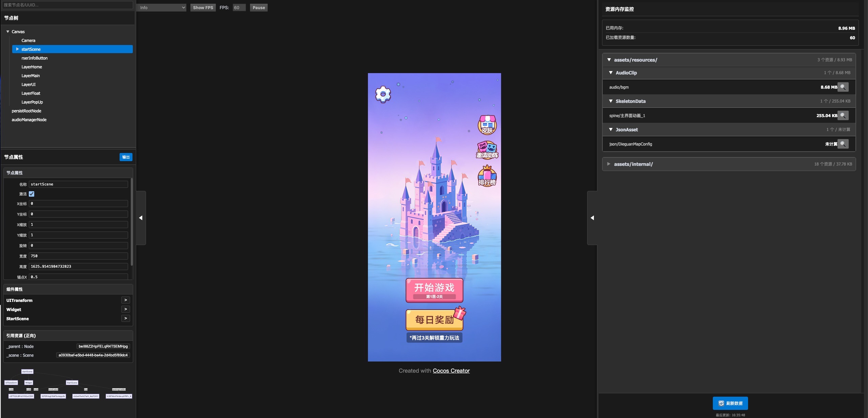
Task: Collapse the left panel arrow handle
Action: pos(141,218)
